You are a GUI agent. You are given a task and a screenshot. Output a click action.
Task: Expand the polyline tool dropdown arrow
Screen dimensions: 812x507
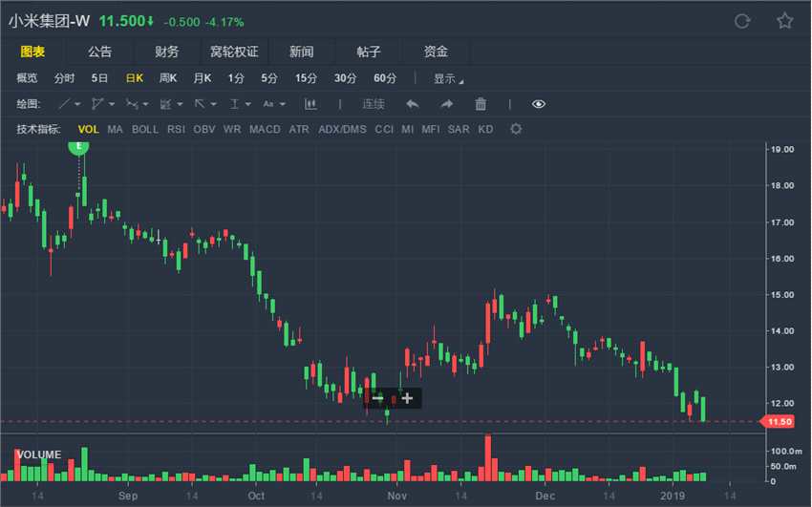pyautogui.click(x=112, y=104)
